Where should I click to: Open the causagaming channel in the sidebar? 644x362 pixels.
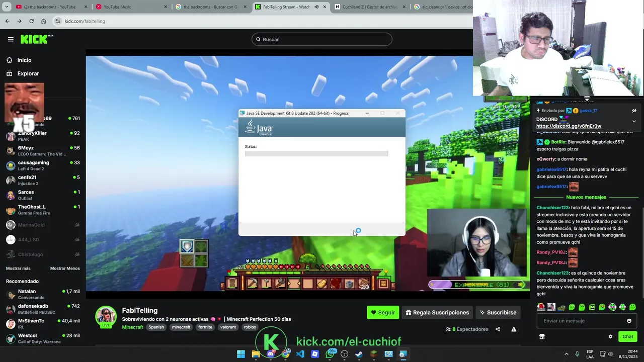[43, 165]
